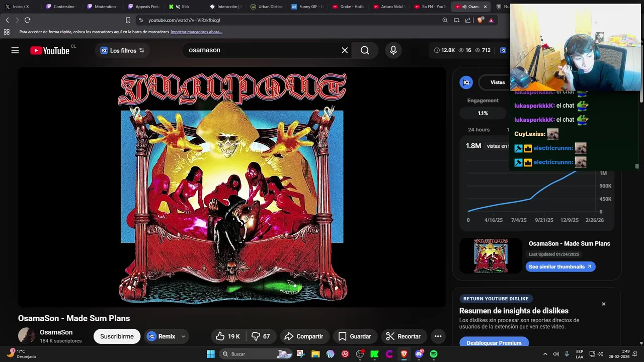
Task: Open OsamaSon channel avatar
Action: (27, 336)
